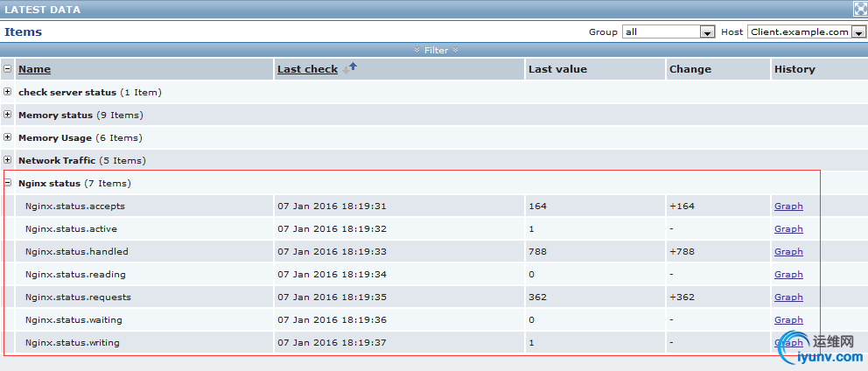Screen dimensions: 868x371
Task: Click the timestamp 07 Jan 2016 18:19:35
Action: pos(332,297)
